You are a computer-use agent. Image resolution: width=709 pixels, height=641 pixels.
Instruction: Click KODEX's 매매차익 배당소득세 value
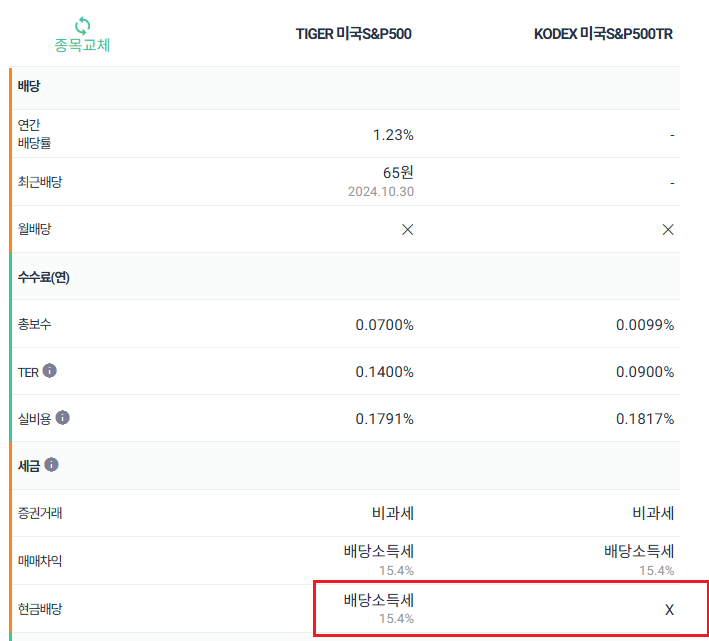(x=639, y=552)
